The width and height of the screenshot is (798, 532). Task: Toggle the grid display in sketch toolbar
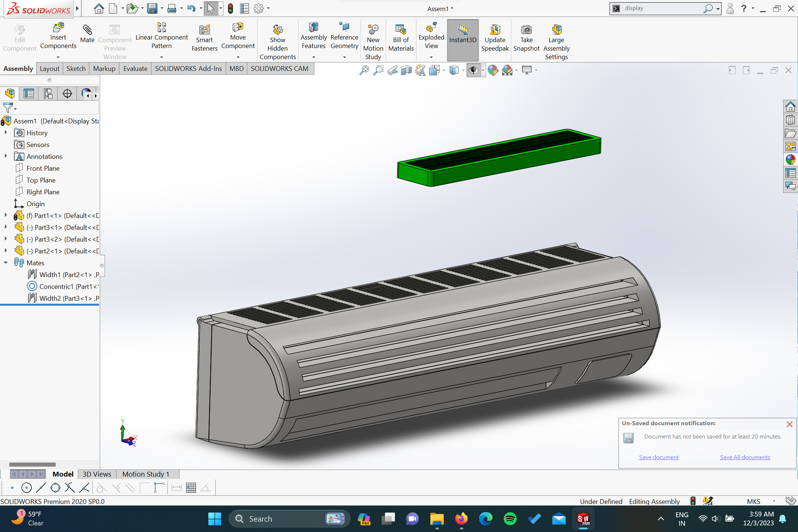coord(191,488)
